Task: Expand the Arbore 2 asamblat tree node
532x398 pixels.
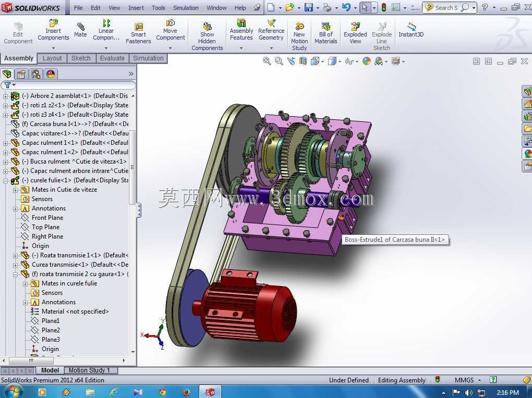Action: pos(5,96)
